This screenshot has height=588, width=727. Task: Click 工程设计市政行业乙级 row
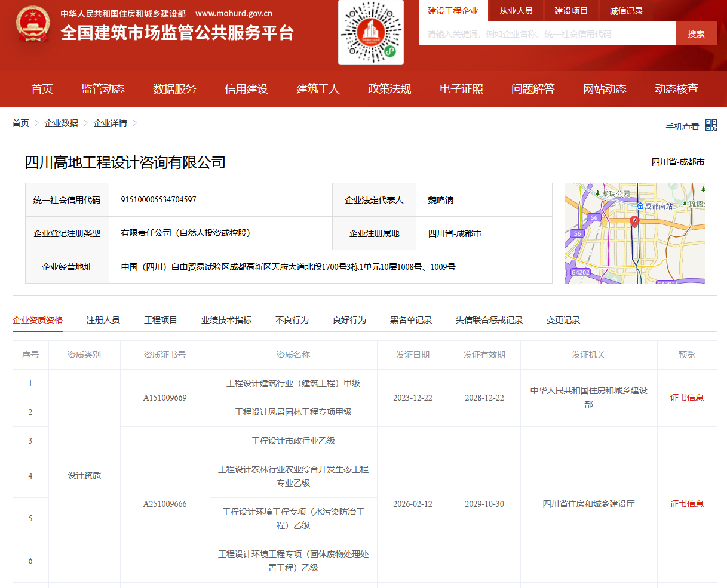coord(293,441)
